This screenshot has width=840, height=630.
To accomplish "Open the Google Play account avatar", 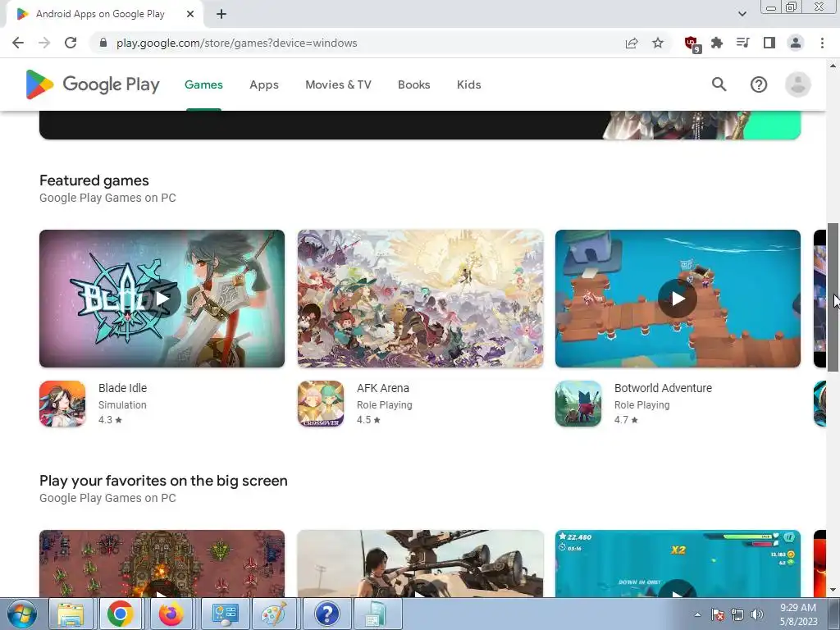I will (797, 84).
